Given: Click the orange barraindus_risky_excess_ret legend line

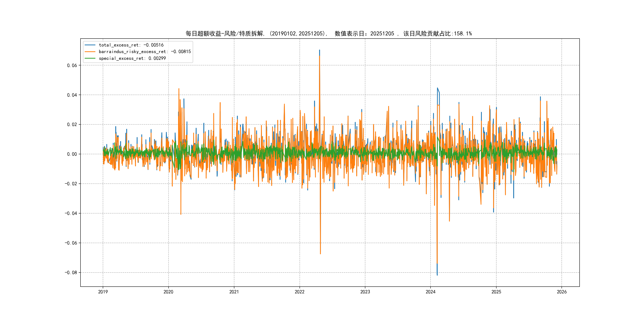Looking at the screenshot, I should 90,52.
